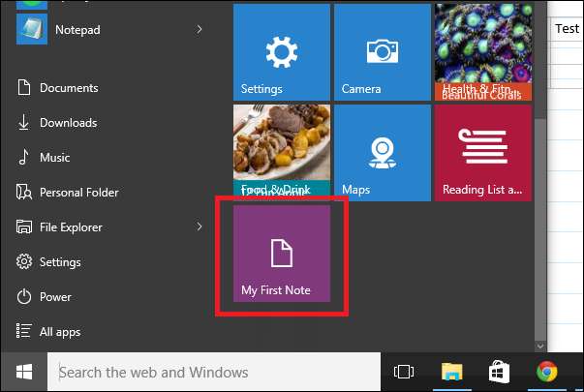
Task: Click the Test text in the background window
Action: [x=568, y=29]
